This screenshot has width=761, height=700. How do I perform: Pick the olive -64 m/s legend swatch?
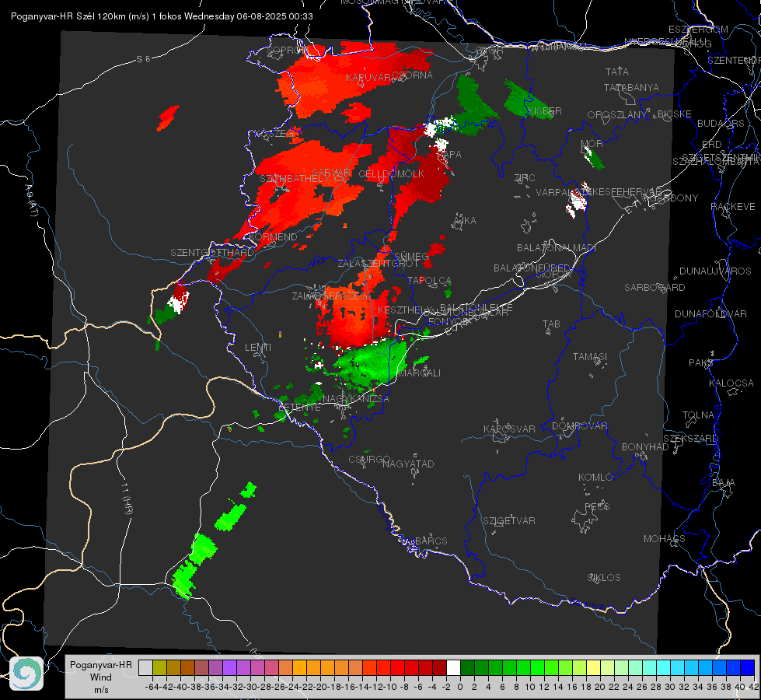pyautogui.click(x=159, y=667)
